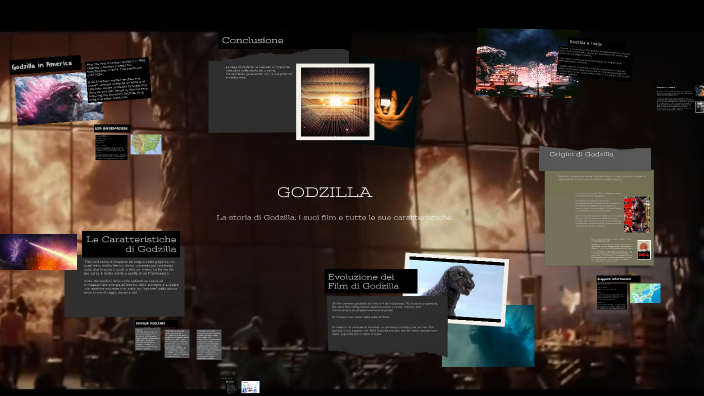Screen dimensions: 704x396
Task: Open the third gray card under ENERGIA NUCLEARE
Action: coord(209,344)
